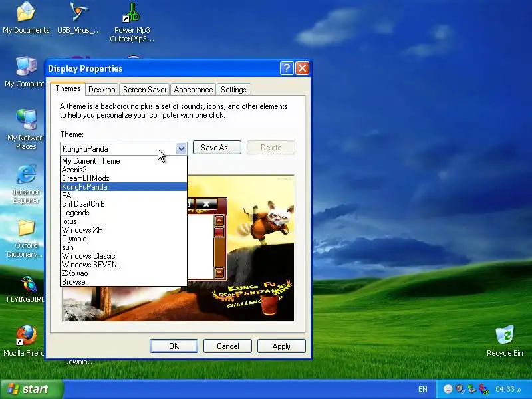The width and height of the screenshot is (532, 399).
Task: Launch Power Mp3 Cutter shortcut
Action: pos(132,22)
